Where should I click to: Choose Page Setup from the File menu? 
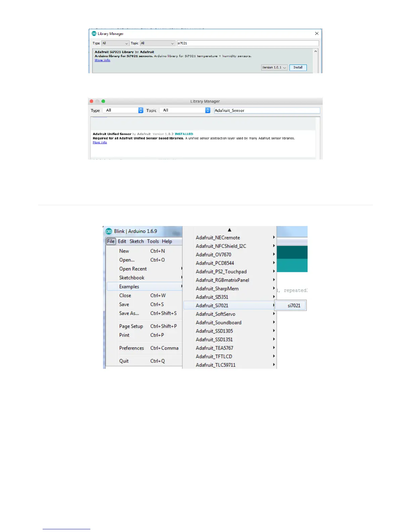pos(144,326)
